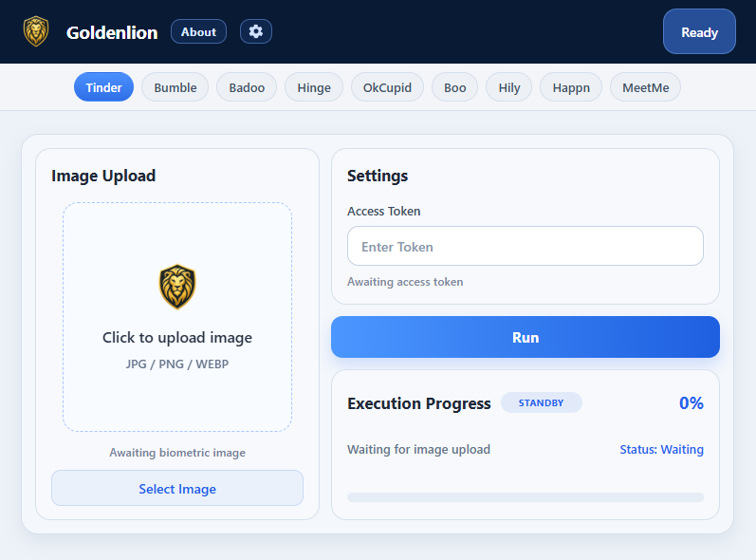Open the About page
The width and height of the screenshot is (756, 560).
pyautogui.click(x=198, y=32)
